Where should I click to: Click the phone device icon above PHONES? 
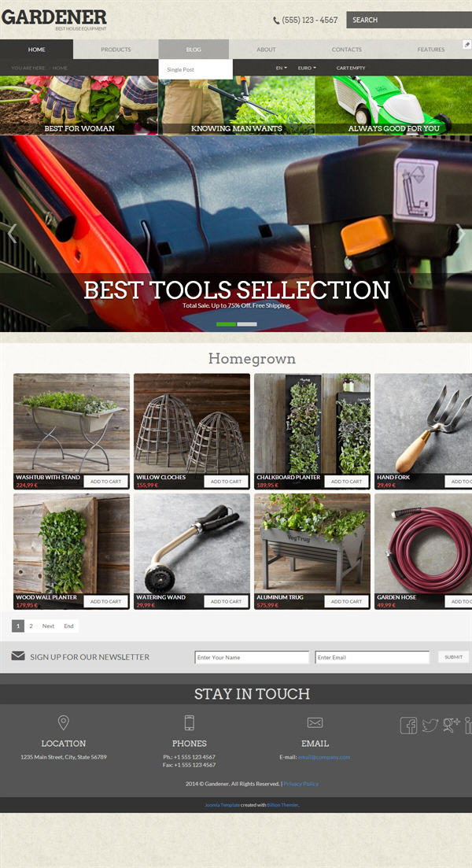click(x=190, y=722)
